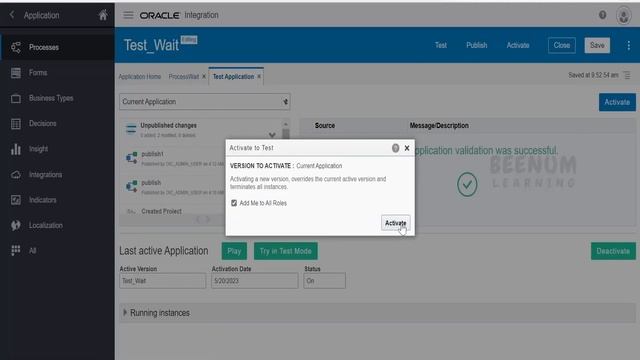Screen dimensions: 640x360
Task: Click the Activation Date field
Action: (255, 281)
